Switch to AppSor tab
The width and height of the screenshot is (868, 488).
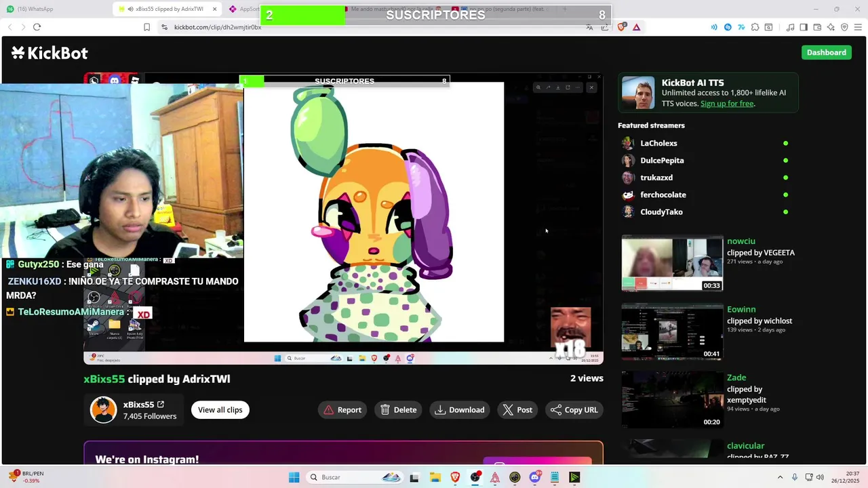click(244, 9)
